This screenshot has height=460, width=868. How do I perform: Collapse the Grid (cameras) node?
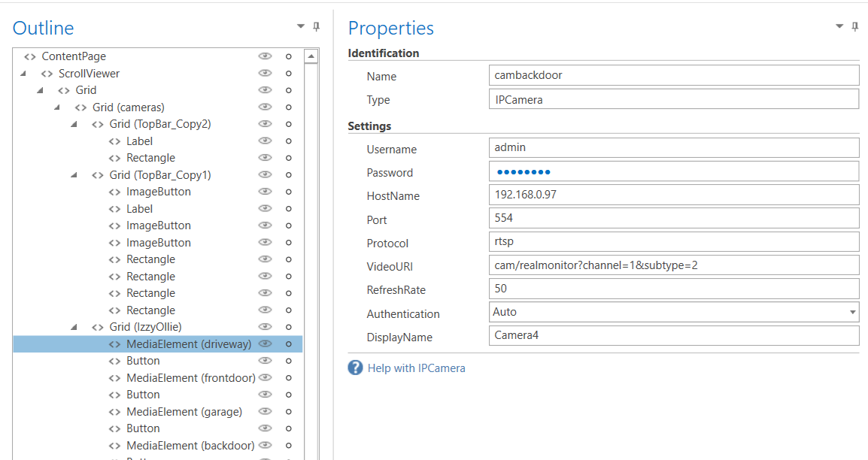(x=57, y=107)
